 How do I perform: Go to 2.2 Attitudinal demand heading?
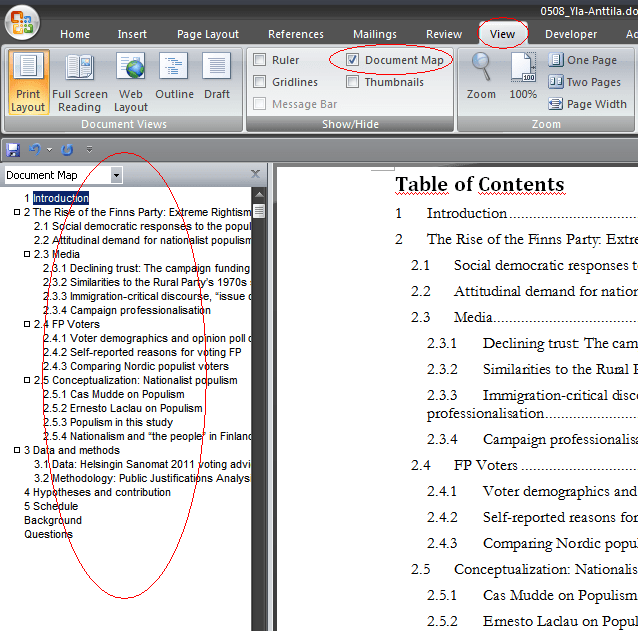[142, 240]
